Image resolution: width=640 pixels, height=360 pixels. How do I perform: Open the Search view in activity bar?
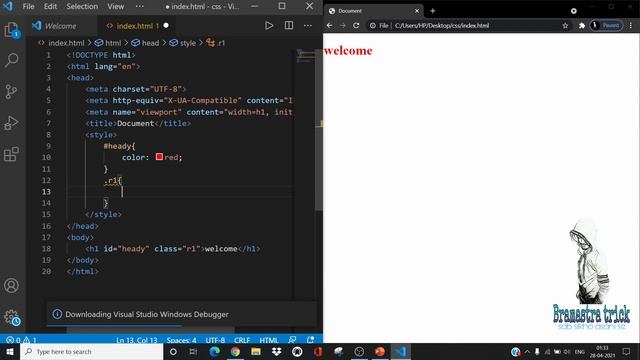(11, 60)
